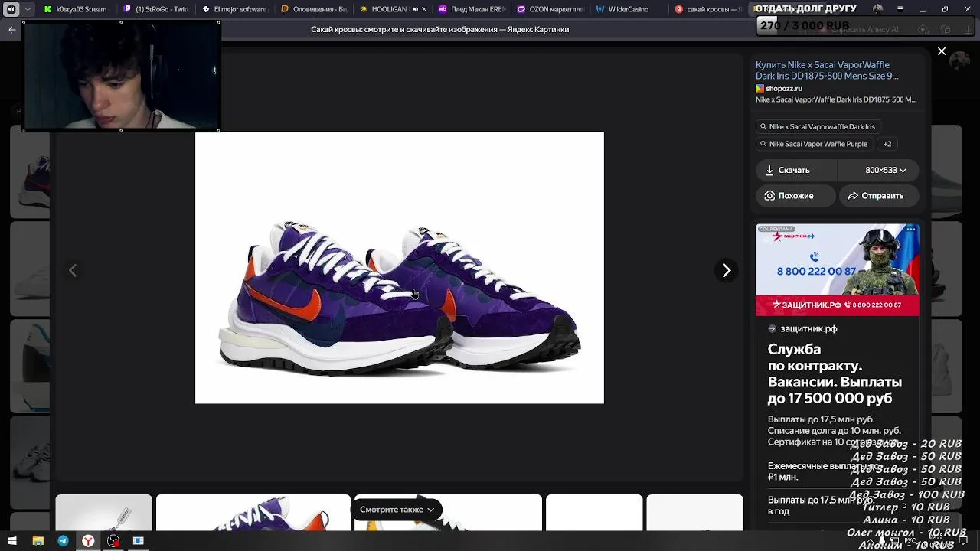The width and height of the screenshot is (980, 551).
Task: Click the sidebar panel icon in the browser's top-left corner
Action: (11, 9)
